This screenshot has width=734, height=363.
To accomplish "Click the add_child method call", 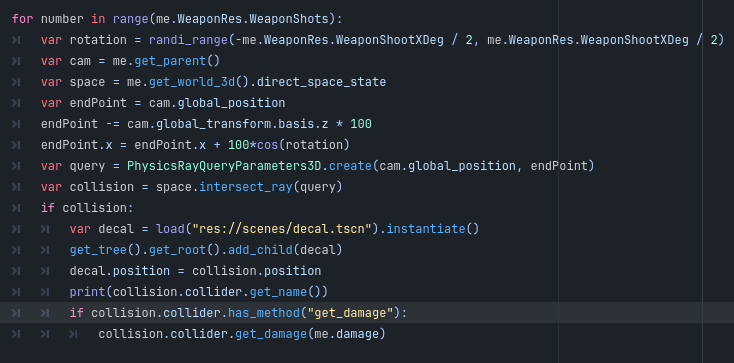I will tap(260, 251).
